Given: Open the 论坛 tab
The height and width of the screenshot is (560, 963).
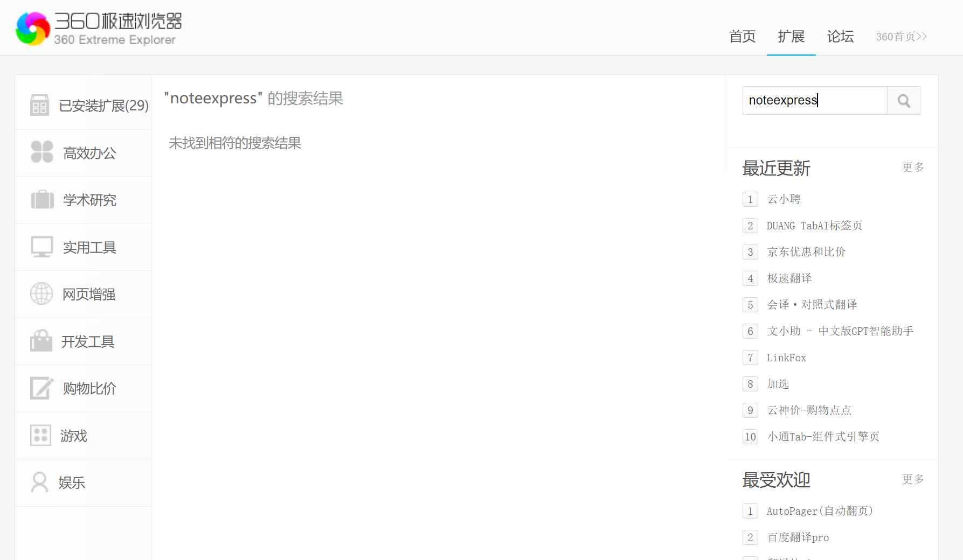Looking at the screenshot, I should [840, 37].
